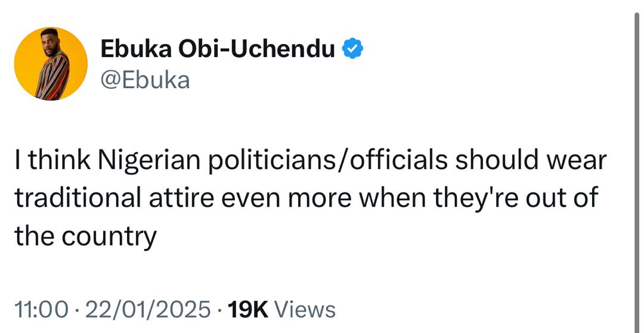This screenshot has height=333, width=644.
Task: Click the Views label
Action: pyautogui.click(x=306, y=309)
